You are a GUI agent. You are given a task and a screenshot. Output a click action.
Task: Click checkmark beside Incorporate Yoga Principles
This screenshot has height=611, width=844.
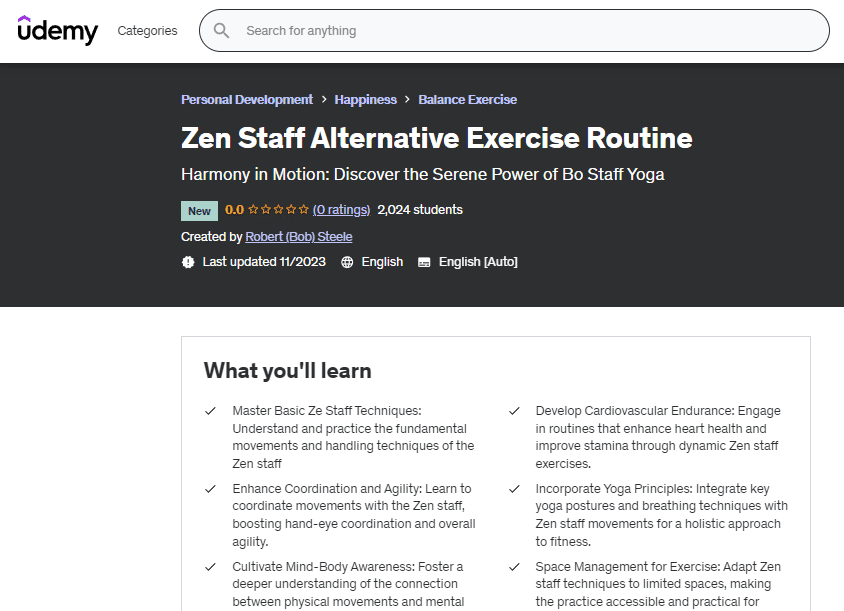514,489
